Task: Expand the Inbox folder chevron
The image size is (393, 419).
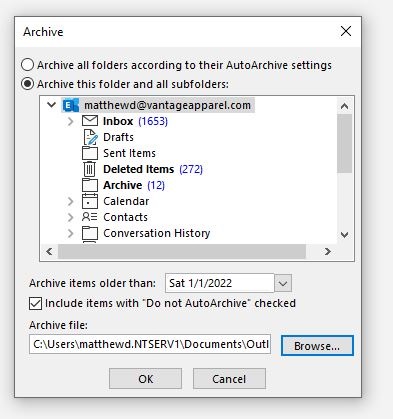Action: (x=70, y=121)
